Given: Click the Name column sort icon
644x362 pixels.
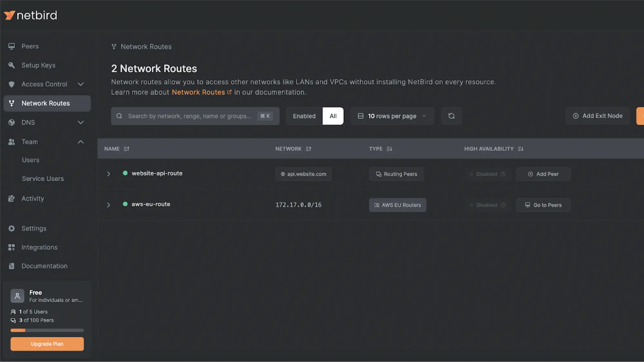Looking at the screenshot, I should (127, 149).
